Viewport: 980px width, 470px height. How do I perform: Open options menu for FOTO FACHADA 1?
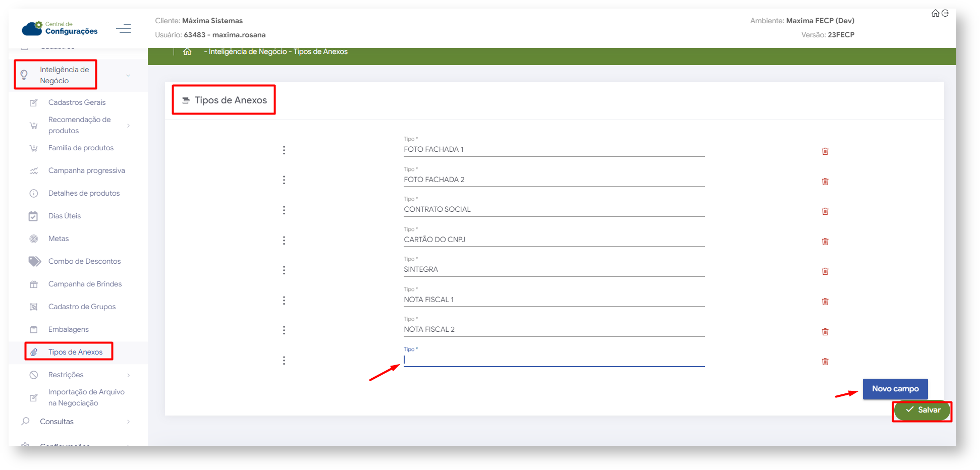[x=284, y=150]
